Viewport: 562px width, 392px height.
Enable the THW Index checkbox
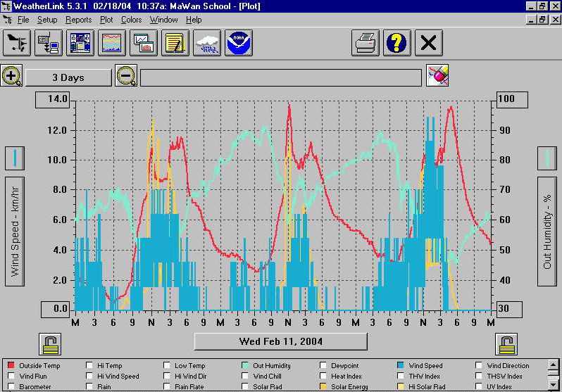click(401, 376)
